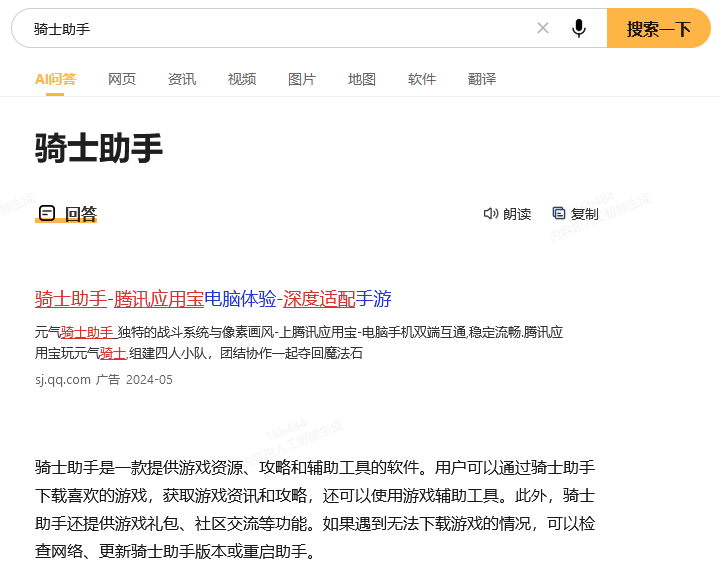Click the 广告 label beside sj.qq.com

107,380
